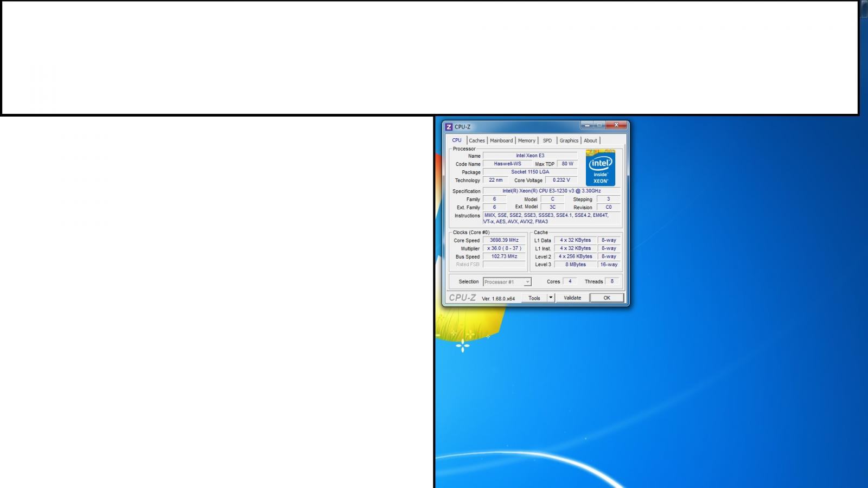Click the empty Rated FSB field
868x488 pixels.
[x=504, y=265]
